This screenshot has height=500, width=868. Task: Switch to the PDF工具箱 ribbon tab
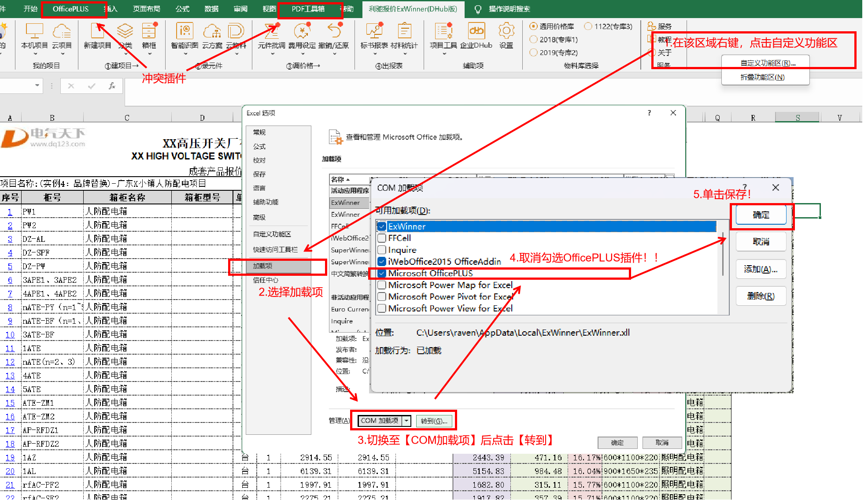click(308, 9)
